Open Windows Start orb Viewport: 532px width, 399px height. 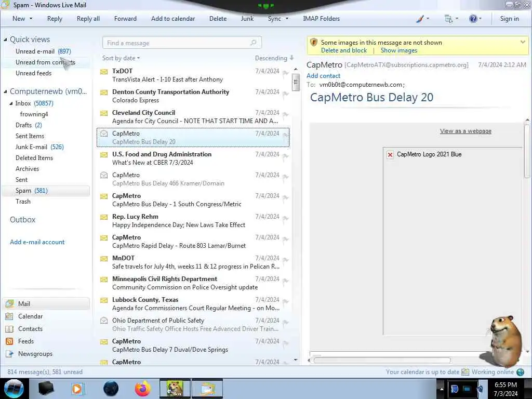click(x=14, y=389)
